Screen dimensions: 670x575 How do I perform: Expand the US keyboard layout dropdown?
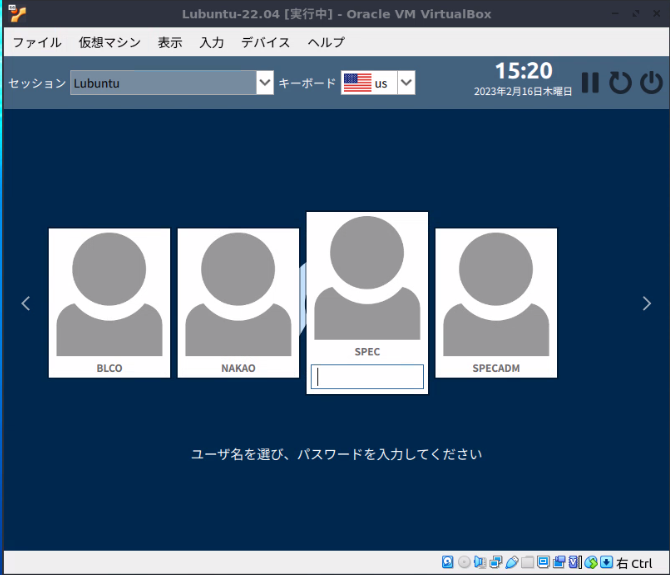point(406,83)
